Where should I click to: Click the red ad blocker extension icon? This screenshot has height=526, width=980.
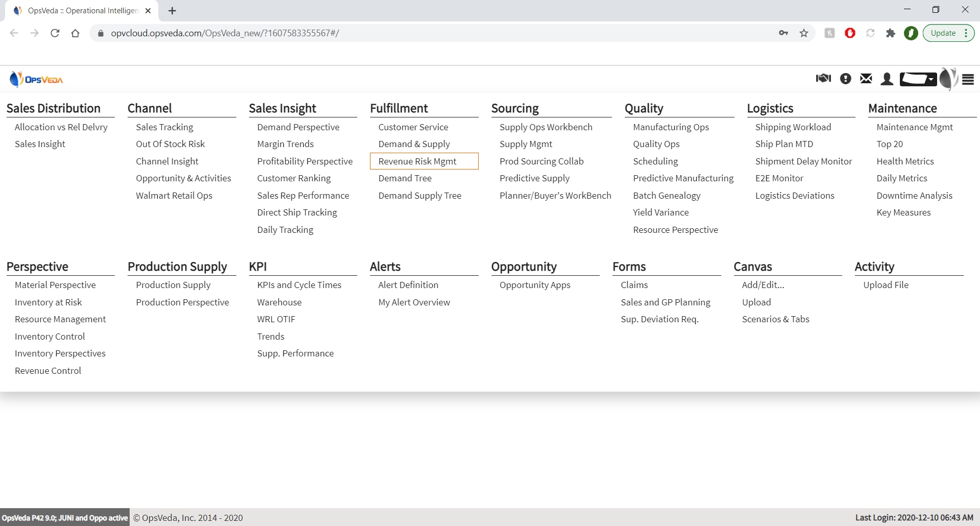click(x=850, y=33)
